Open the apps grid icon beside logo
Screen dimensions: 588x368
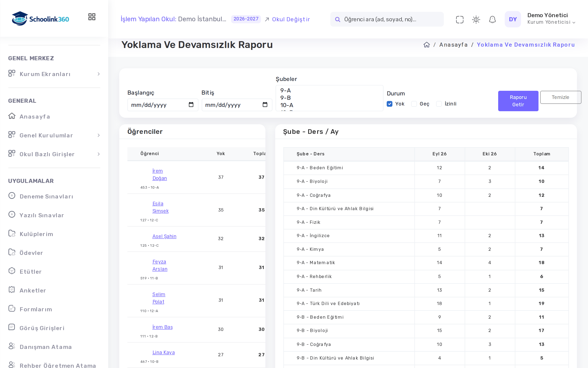coord(92,17)
